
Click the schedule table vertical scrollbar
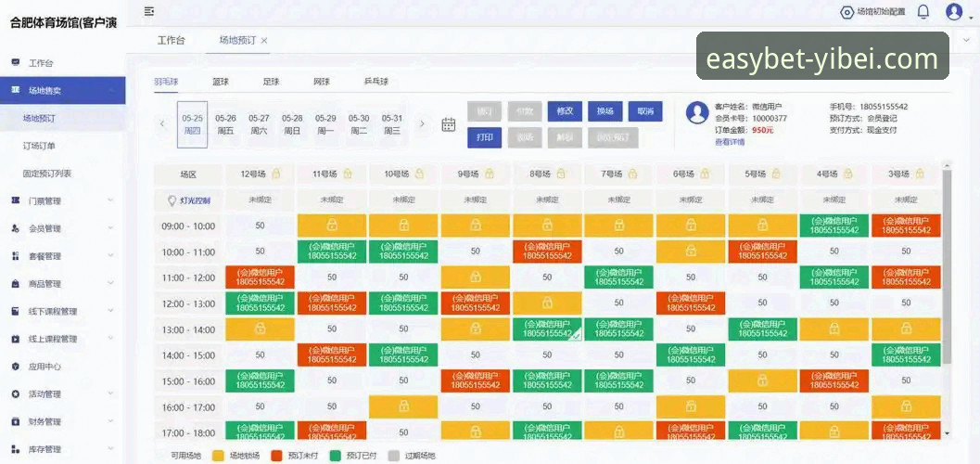[947, 265]
